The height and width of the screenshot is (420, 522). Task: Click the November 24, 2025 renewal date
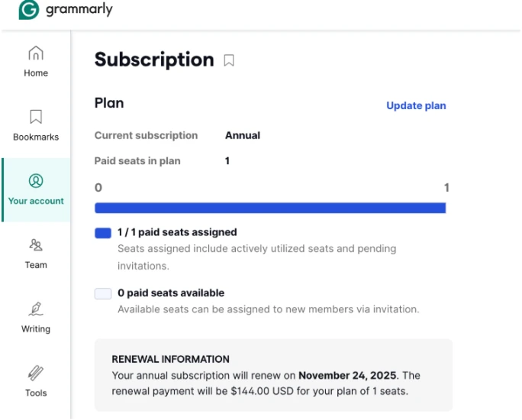[347, 376]
